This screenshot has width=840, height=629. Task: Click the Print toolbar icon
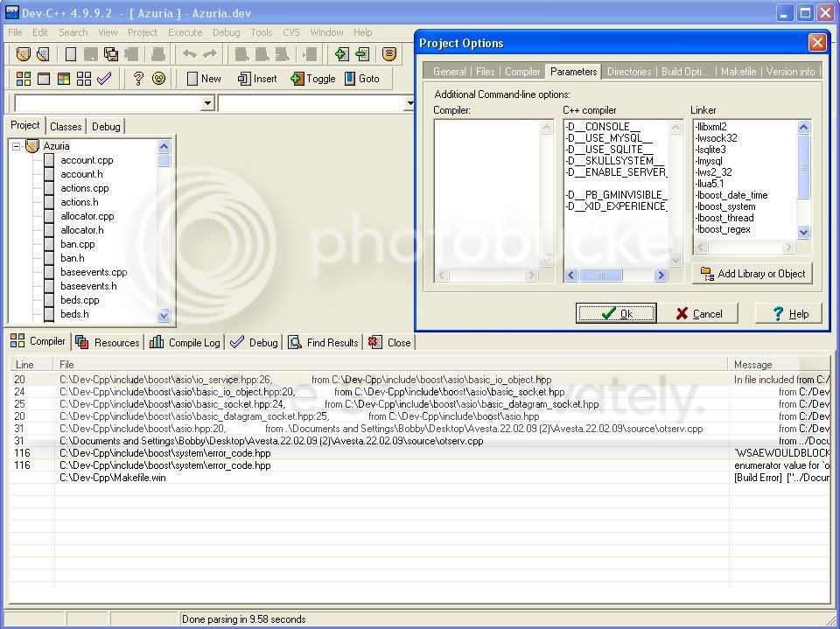click(158, 54)
